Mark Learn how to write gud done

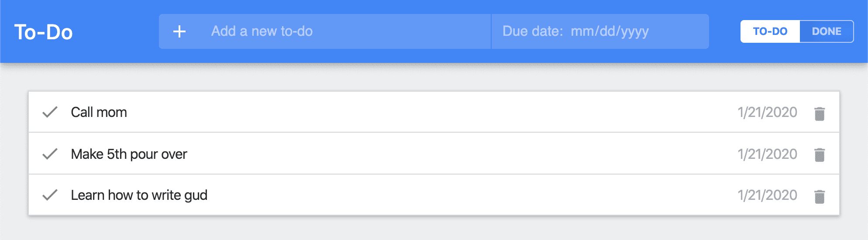point(50,195)
